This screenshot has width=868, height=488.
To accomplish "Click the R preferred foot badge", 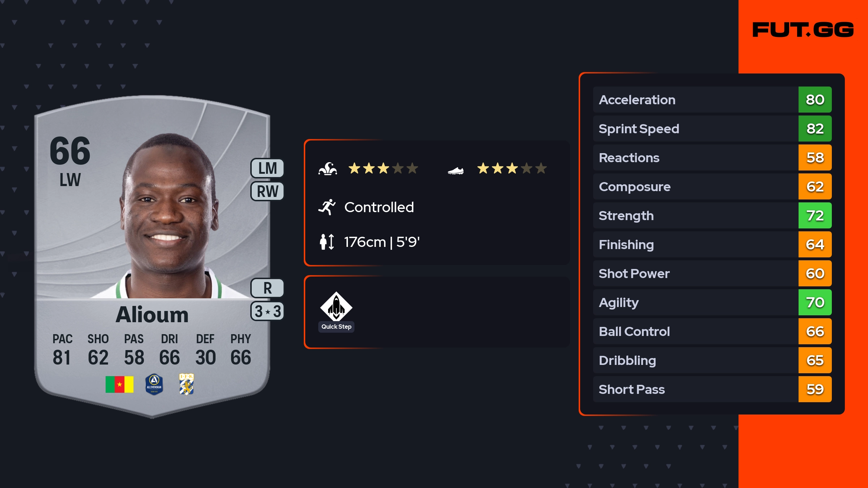I will (268, 288).
